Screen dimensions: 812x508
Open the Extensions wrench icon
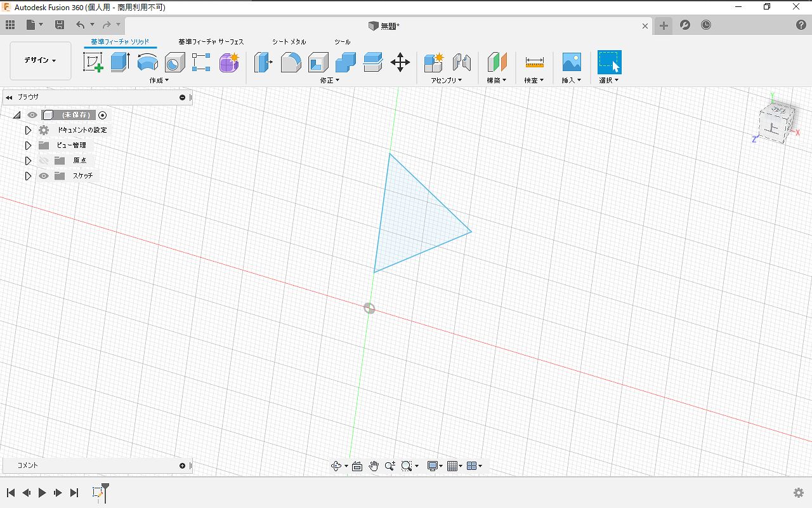[x=685, y=25]
